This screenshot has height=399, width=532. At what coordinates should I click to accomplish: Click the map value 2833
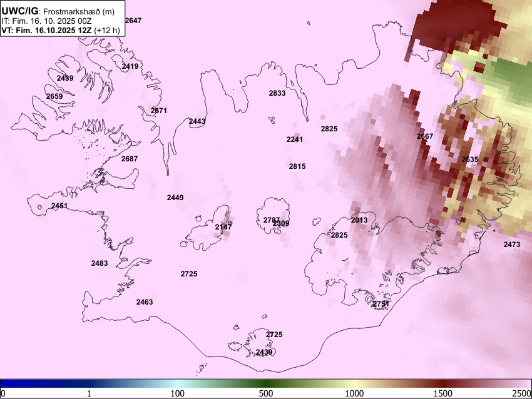pyautogui.click(x=277, y=93)
